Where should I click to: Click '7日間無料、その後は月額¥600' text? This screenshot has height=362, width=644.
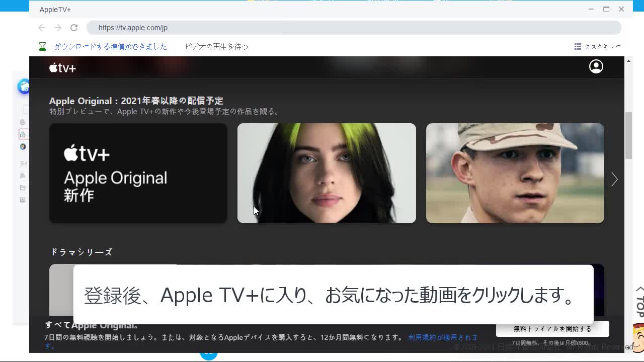550,343
